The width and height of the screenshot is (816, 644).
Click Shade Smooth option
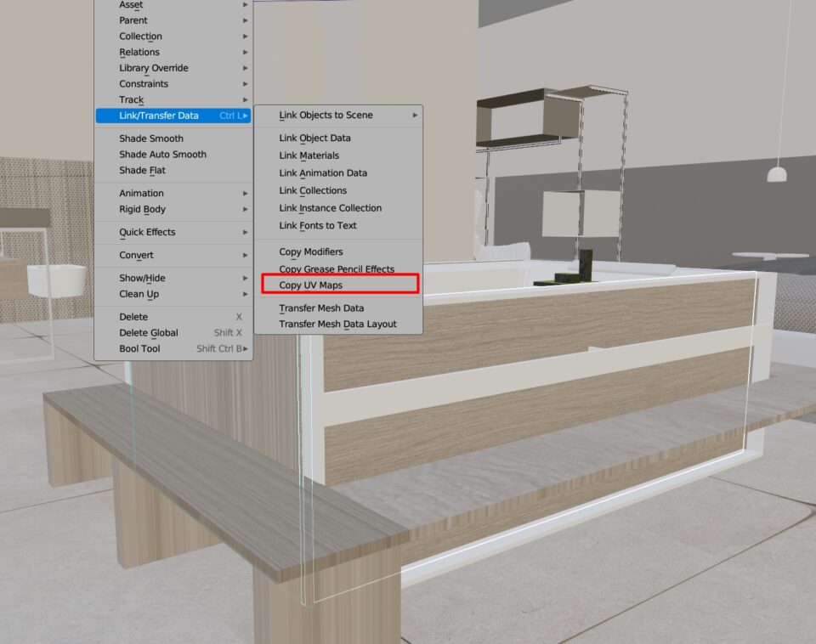[x=151, y=138]
